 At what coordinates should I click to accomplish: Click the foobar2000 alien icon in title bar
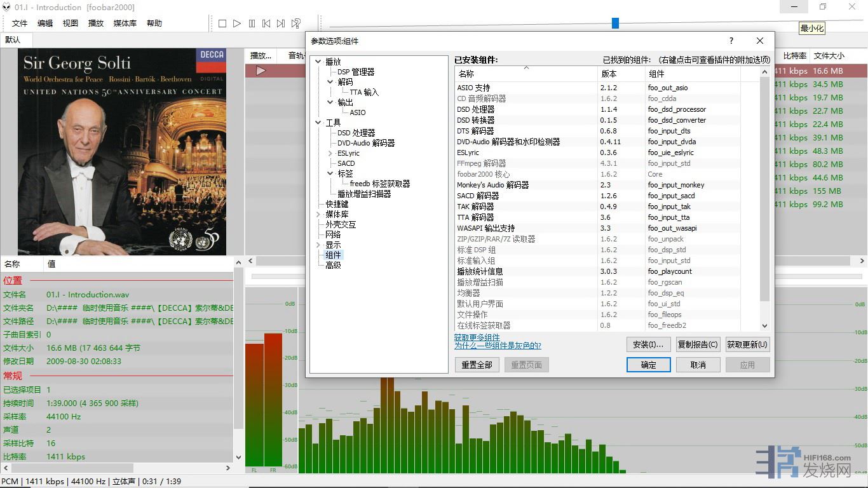click(7, 7)
